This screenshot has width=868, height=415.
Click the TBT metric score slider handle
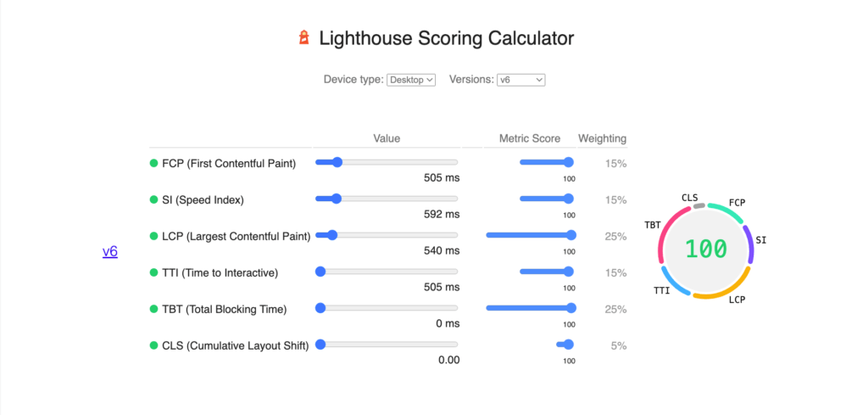(570, 308)
